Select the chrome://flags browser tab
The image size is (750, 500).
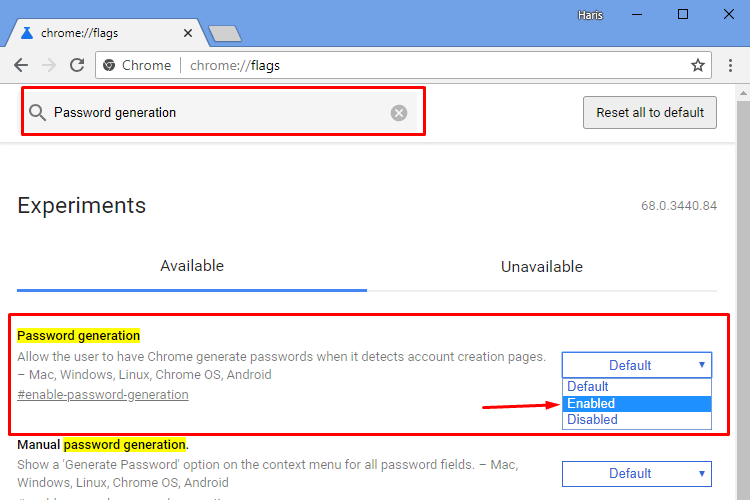tap(106, 33)
